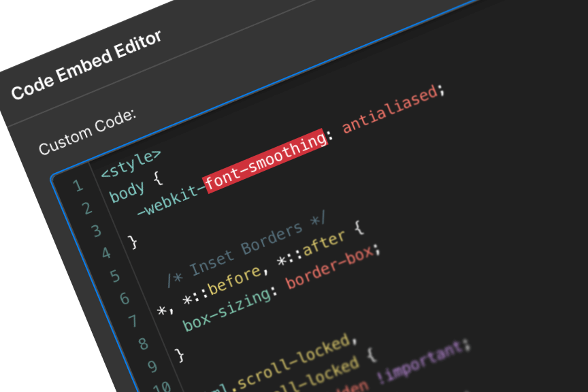This screenshot has width=588, height=392.
Task: Click line number 7 in gutter
Action: click(x=133, y=321)
